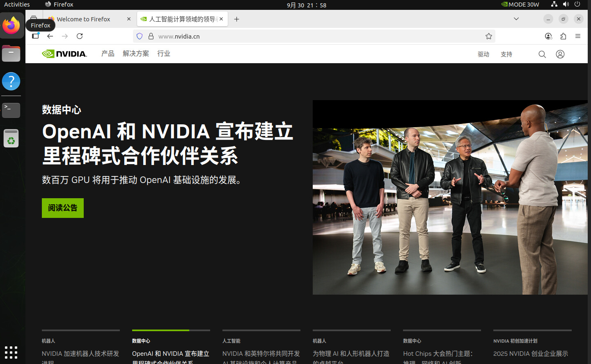
Task: Select the NVIDIA 和英特尔将共同开发 carousel item
Action: coord(261,347)
